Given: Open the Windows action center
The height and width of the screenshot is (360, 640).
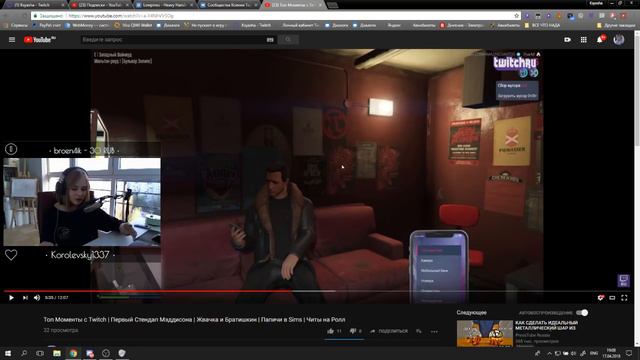Looking at the screenshot, I should point(629,353).
